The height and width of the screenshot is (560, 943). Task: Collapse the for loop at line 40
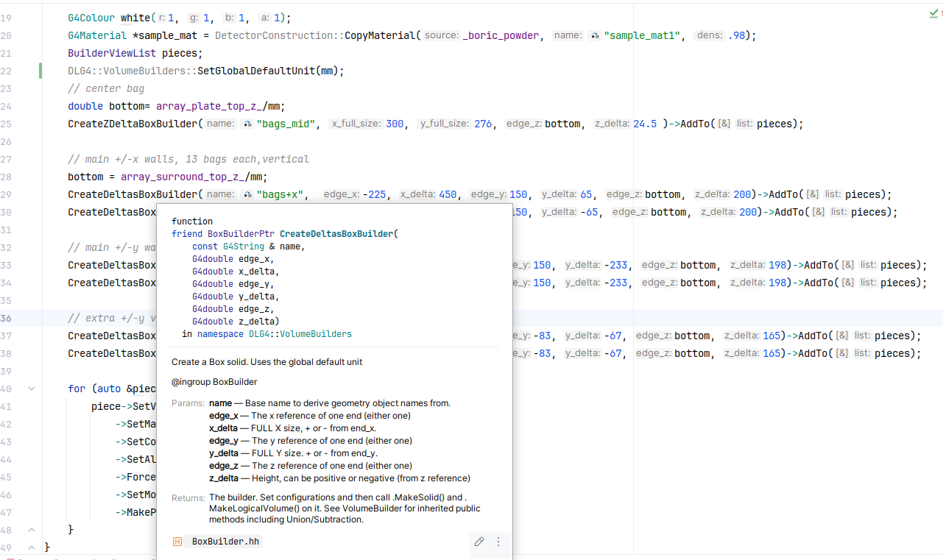click(31, 389)
